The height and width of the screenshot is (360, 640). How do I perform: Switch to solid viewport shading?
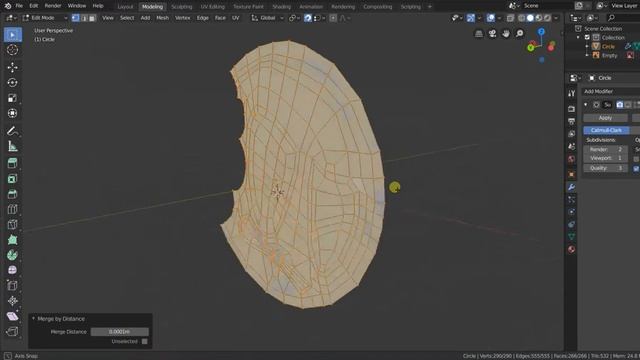[530, 18]
